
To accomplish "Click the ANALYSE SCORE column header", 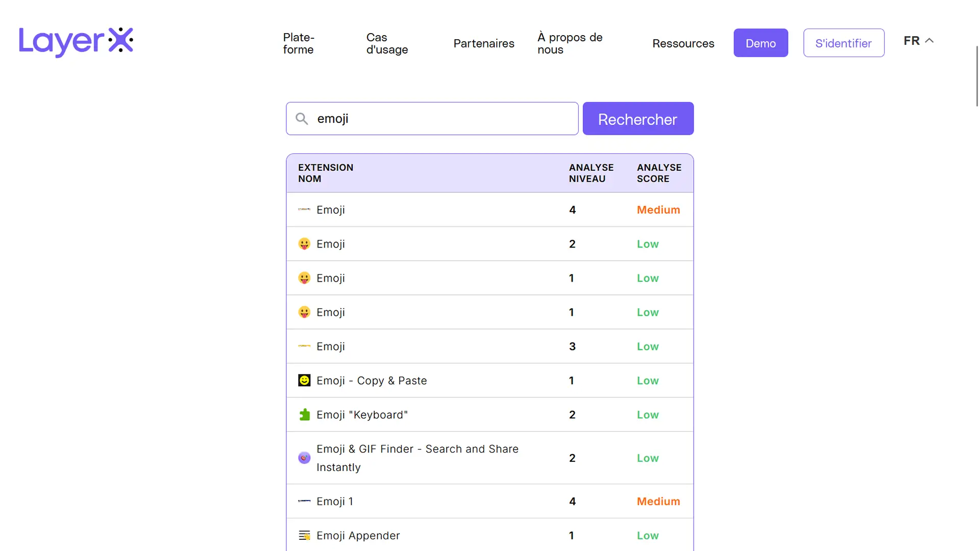I will (x=659, y=173).
